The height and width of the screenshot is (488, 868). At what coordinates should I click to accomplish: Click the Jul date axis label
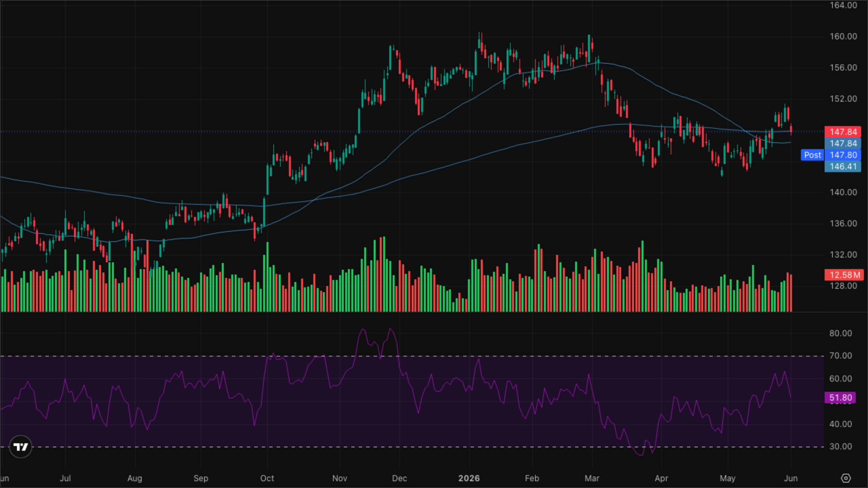[65, 479]
